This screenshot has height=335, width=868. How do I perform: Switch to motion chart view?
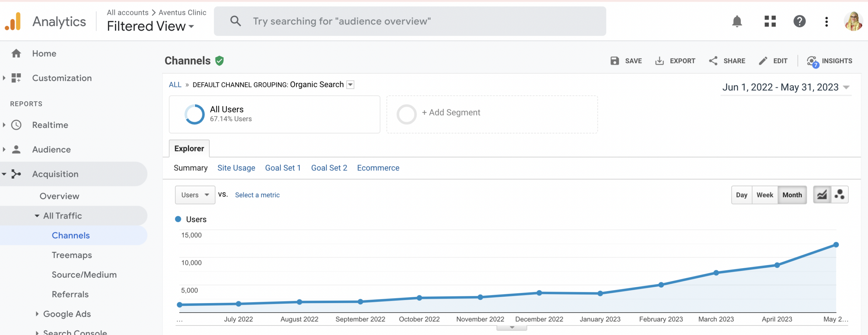pos(840,195)
